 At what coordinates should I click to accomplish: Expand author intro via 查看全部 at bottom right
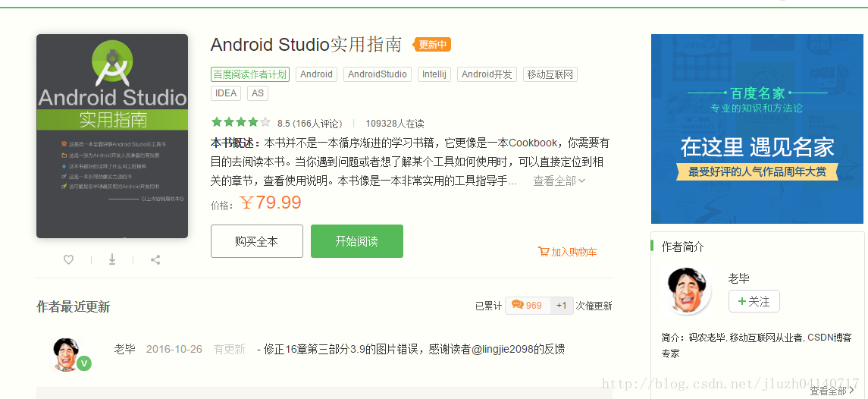click(832, 391)
